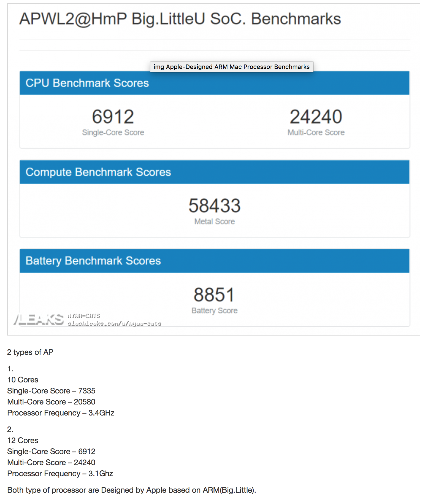Image resolution: width=428 pixels, height=504 pixels.
Task: Select the 8851 battery score value
Action: (x=215, y=295)
